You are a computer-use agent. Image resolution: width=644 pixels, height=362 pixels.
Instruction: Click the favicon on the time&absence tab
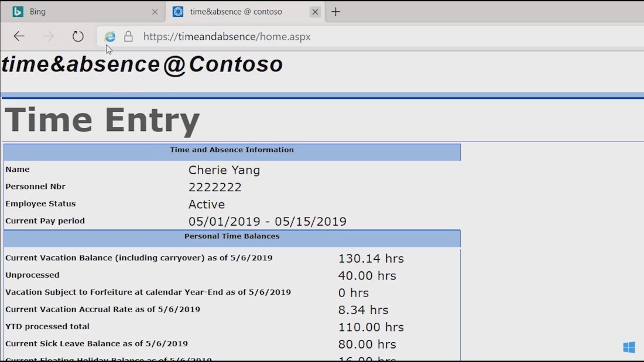(178, 11)
